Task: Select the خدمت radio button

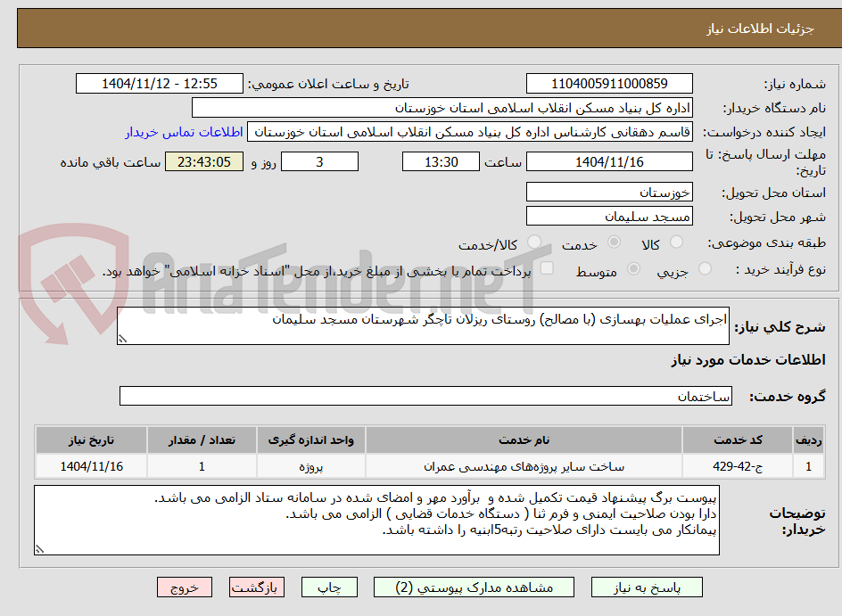Action: [614, 242]
